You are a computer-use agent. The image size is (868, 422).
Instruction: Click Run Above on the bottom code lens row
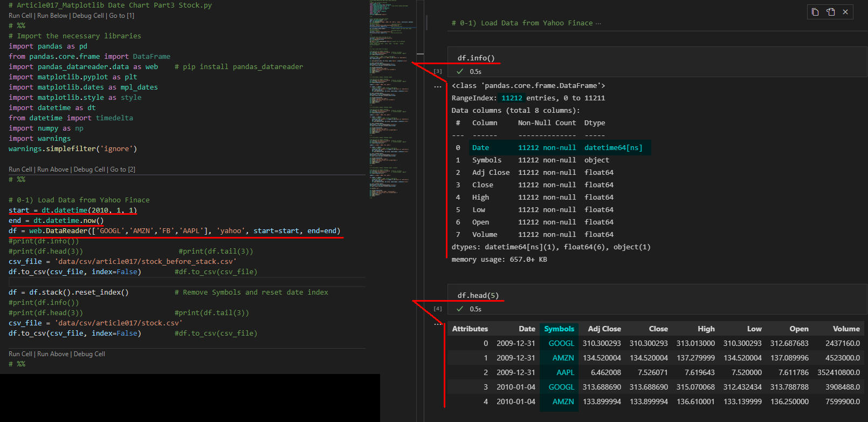[53, 354]
